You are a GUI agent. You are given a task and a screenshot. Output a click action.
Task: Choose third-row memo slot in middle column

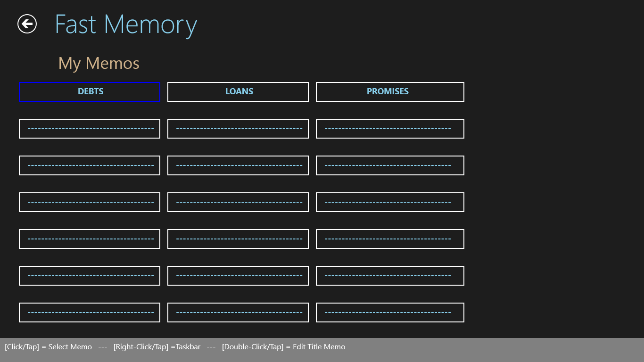[238, 165]
